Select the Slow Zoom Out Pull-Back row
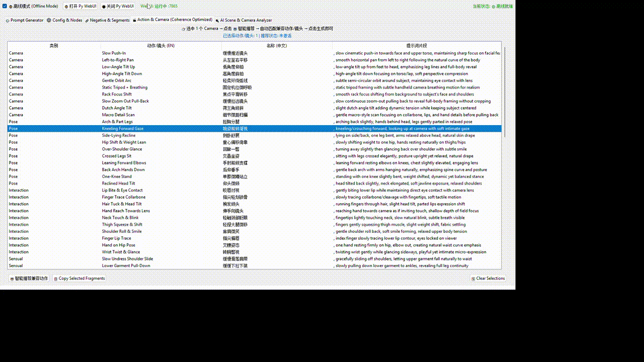The height and width of the screenshot is (362, 644). pos(255,101)
